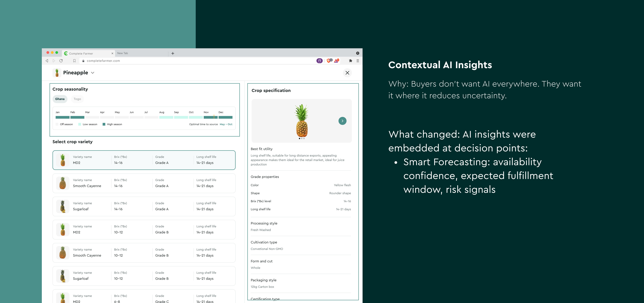Viewport: 644px width, 303px height.
Task: Choose Smooth Cayenne Grade A variety
Action: [x=144, y=183]
